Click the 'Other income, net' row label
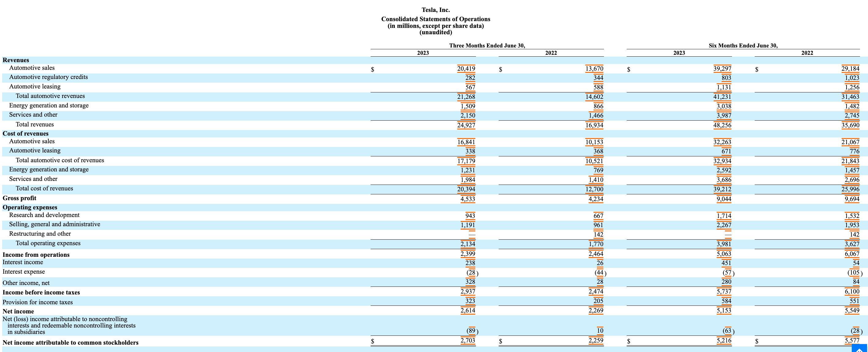 coord(26,283)
